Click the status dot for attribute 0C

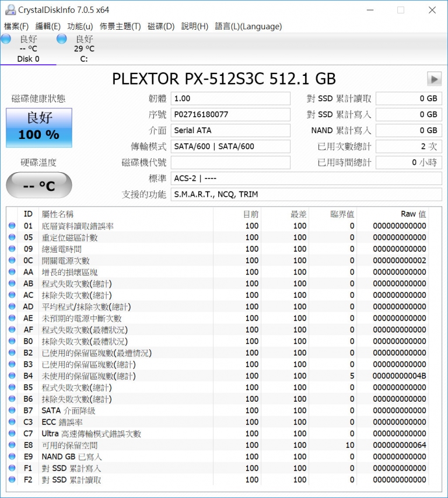[12, 260]
